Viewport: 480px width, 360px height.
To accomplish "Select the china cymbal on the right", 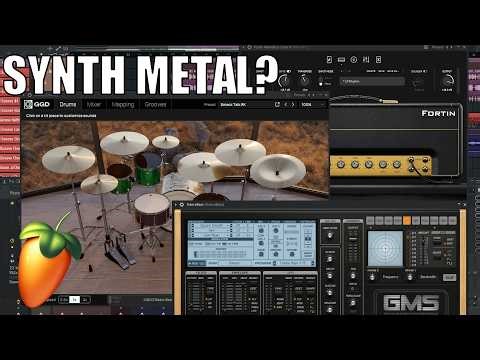I will point(278,170).
